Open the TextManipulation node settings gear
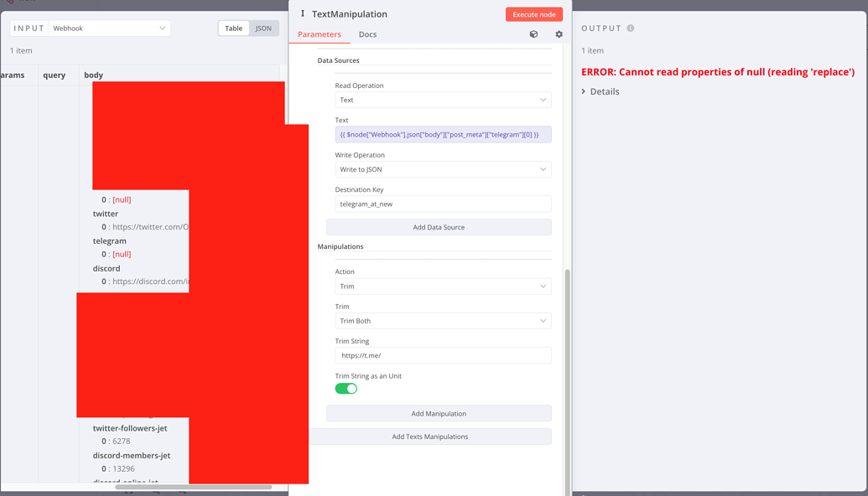This screenshot has height=496, width=868. tap(559, 34)
